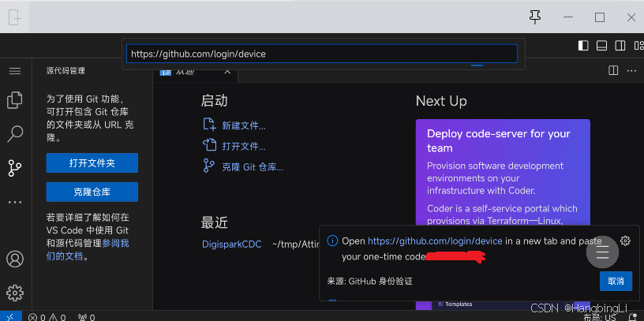Image resolution: width=644 pixels, height=321 pixels.
Task: Pin the window with the pin icon
Action: click(x=535, y=17)
